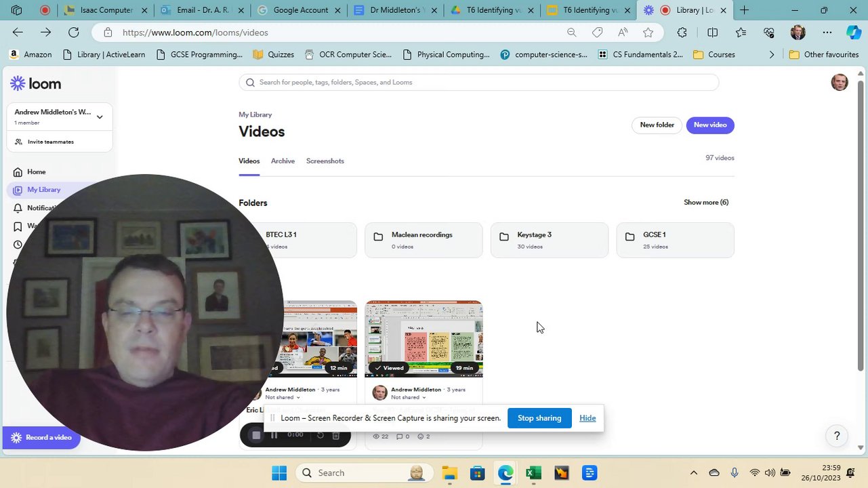Click the zoom out magnifier in the address bar
Viewport: 868px width, 488px height.
pyautogui.click(x=571, y=33)
